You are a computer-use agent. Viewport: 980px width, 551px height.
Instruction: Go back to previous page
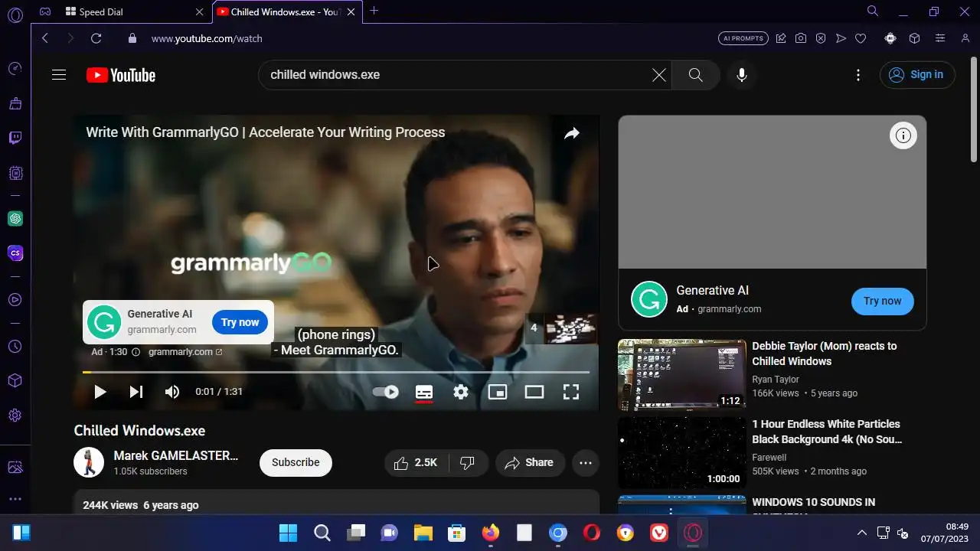(44, 38)
